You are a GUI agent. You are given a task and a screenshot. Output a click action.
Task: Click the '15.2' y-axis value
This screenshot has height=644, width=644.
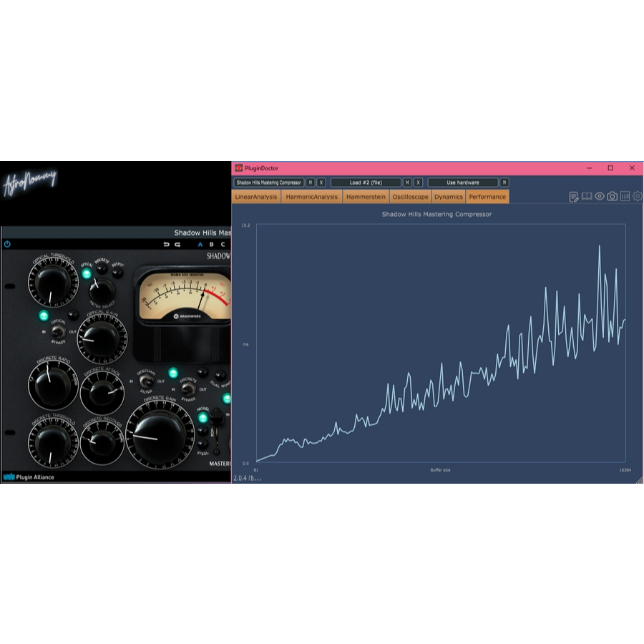(245, 225)
